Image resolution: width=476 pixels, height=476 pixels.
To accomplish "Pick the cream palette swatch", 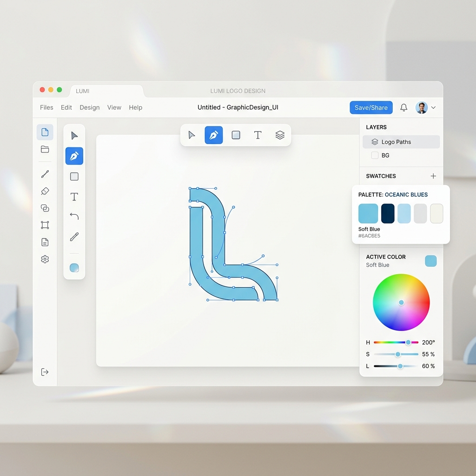I will pyautogui.click(x=436, y=213).
